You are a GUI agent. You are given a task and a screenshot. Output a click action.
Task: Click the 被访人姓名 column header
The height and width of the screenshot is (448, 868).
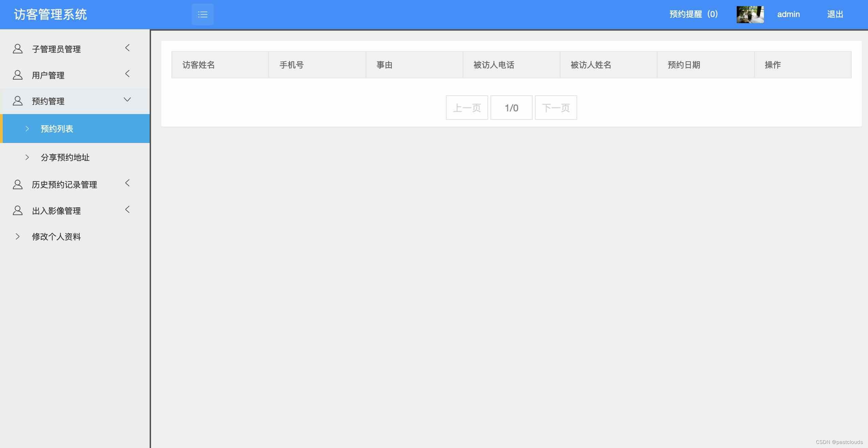[608, 65]
